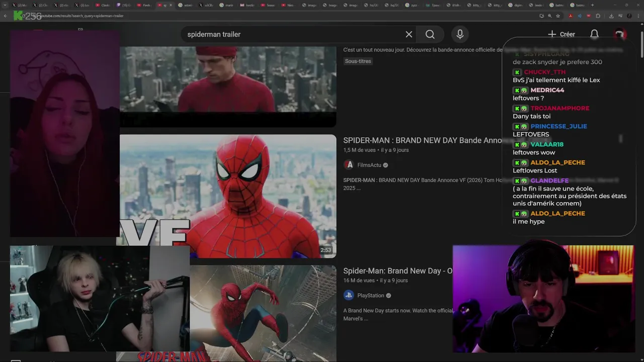Switch to the first X tab
This screenshot has height=362, width=644.
[21, 5]
